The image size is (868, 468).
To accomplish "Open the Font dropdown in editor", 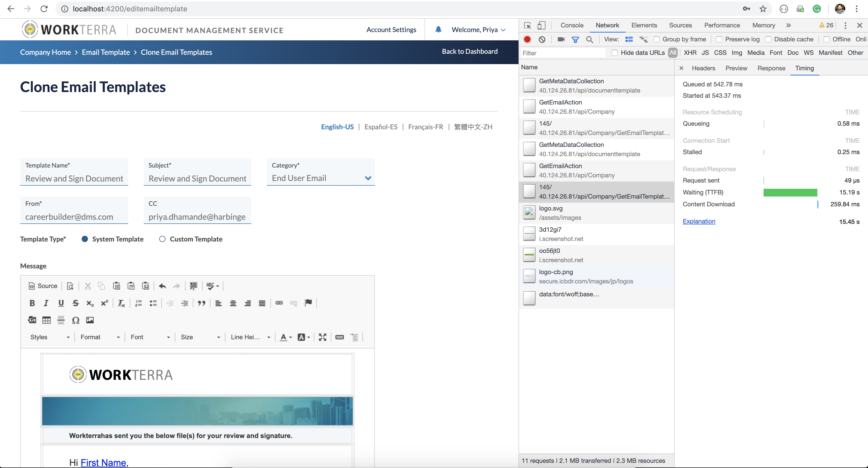I will [150, 337].
